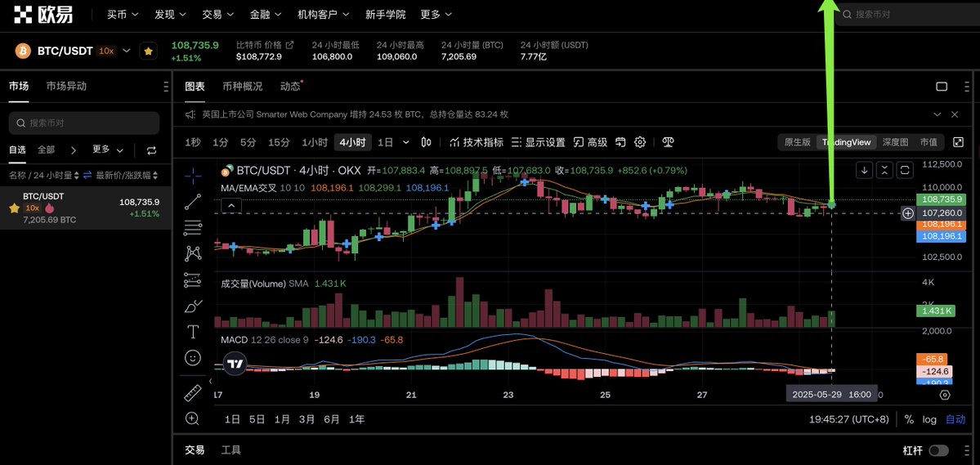This screenshot has width=980, height=465.
Task: Expand the 金融 menu
Action: coord(266,15)
